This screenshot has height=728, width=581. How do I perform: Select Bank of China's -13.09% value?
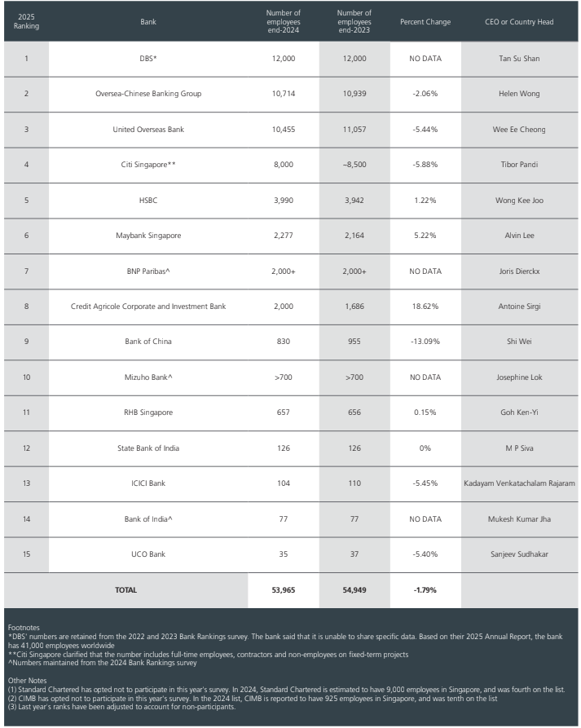pyautogui.click(x=425, y=342)
